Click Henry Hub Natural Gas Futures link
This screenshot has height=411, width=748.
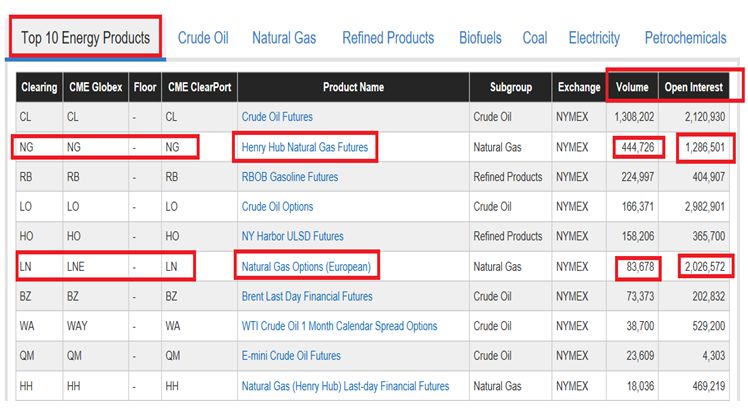(305, 147)
